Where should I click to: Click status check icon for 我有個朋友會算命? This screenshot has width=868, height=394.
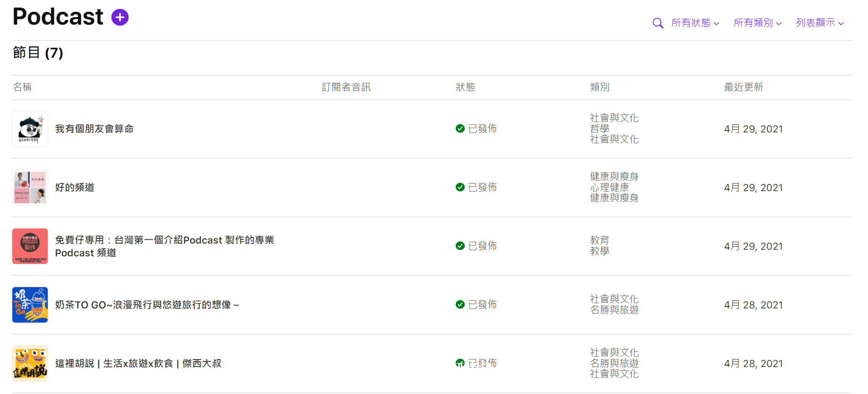point(460,129)
